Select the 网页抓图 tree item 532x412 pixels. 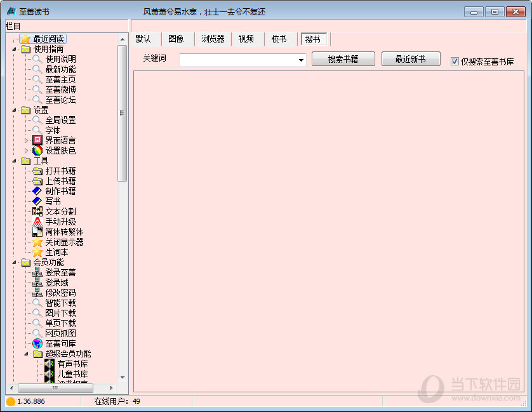[x=60, y=333]
